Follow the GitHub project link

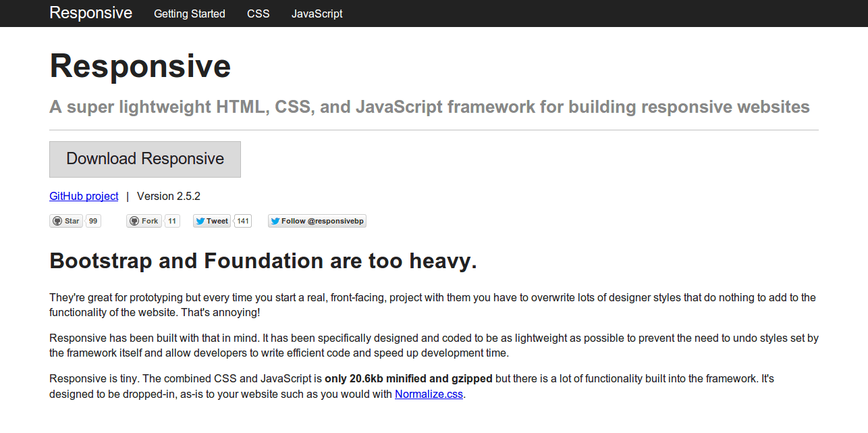point(84,196)
